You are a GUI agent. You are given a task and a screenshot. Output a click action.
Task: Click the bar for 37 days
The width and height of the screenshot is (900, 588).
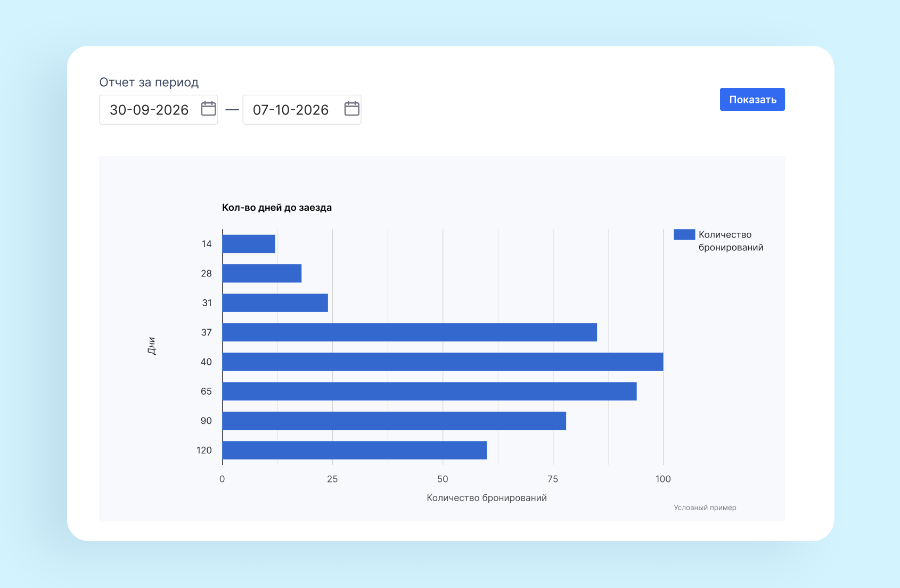coord(410,332)
